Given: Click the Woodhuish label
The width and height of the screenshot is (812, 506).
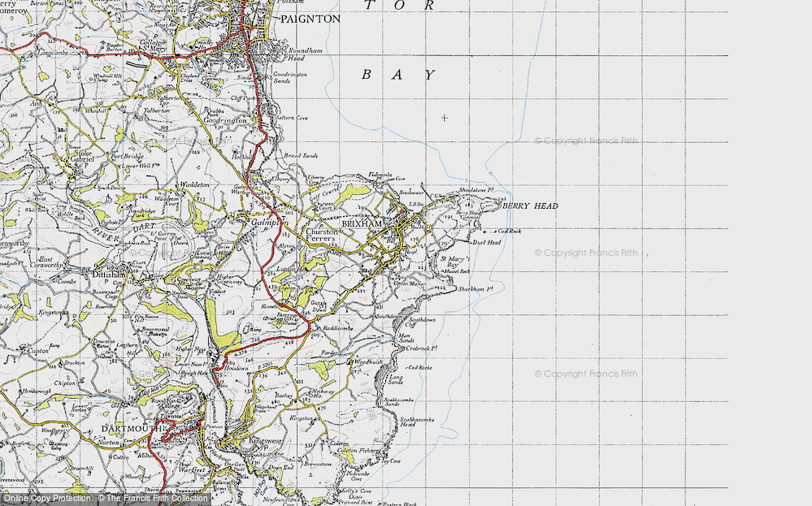Looking at the screenshot, I should point(367,362).
